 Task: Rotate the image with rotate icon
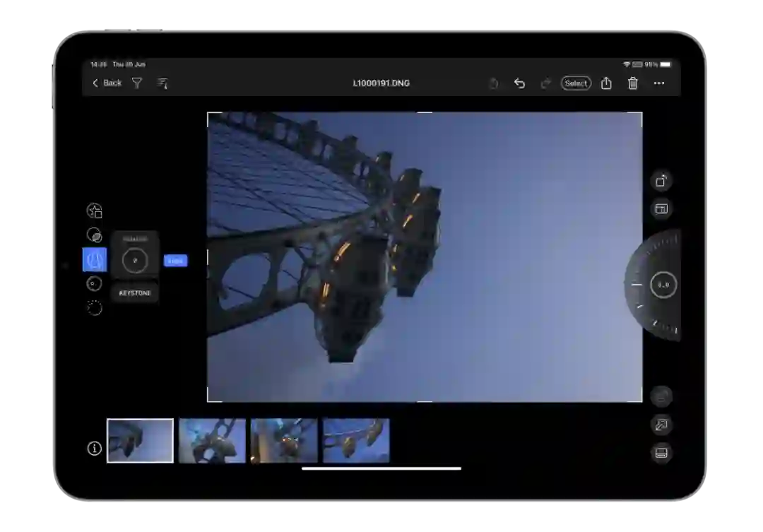point(661,181)
